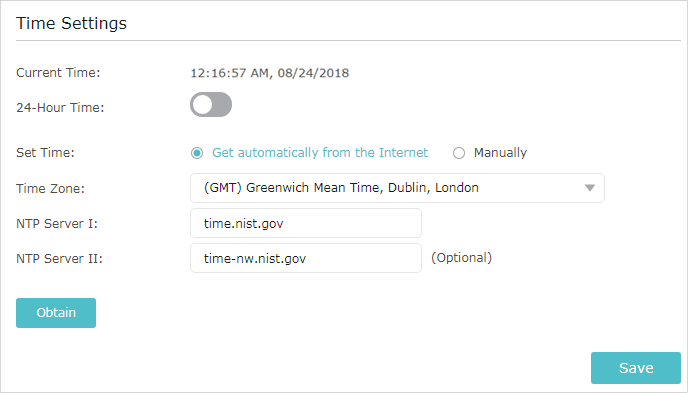Click the Time Zone dropdown arrow
This screenshot has height=393, width=688.
[590, 188]
